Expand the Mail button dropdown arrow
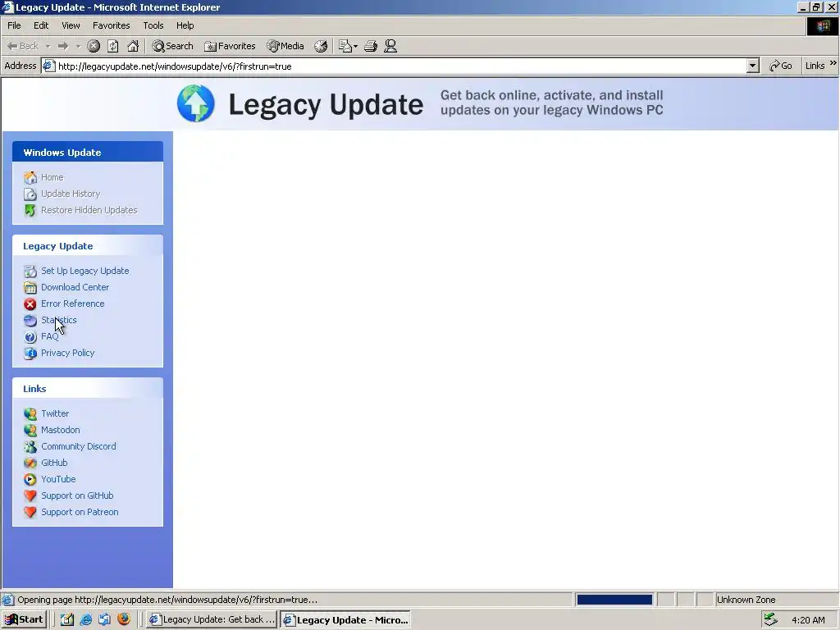The height and width of the screenshot is (630, 840). pos(356,46)
